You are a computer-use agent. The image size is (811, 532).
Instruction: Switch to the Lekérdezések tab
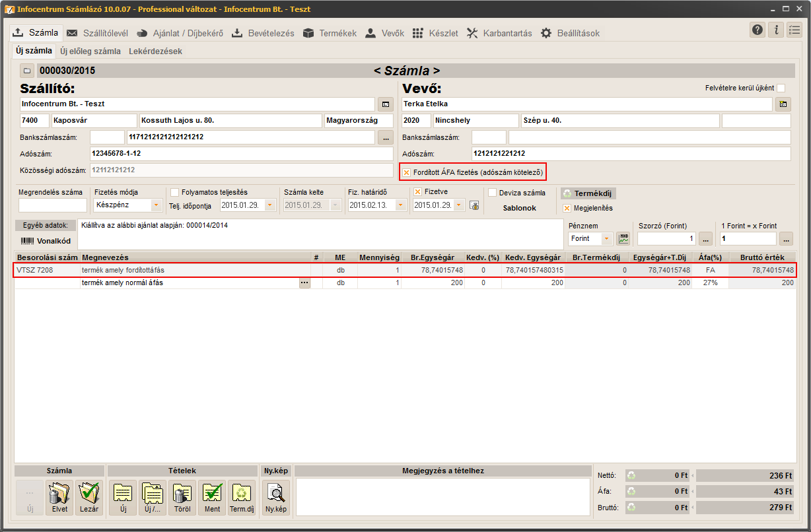click(155, 51)
